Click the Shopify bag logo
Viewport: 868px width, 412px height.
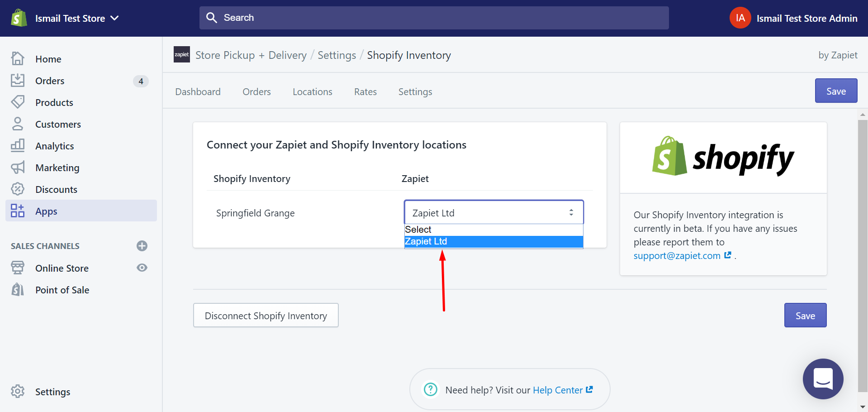[19, 18]
